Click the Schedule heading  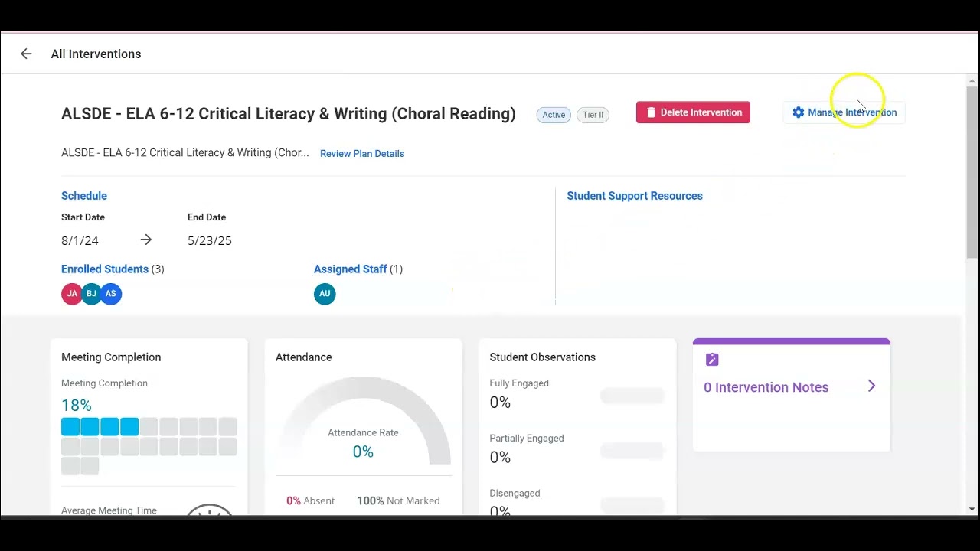click(x=84, y=196)
